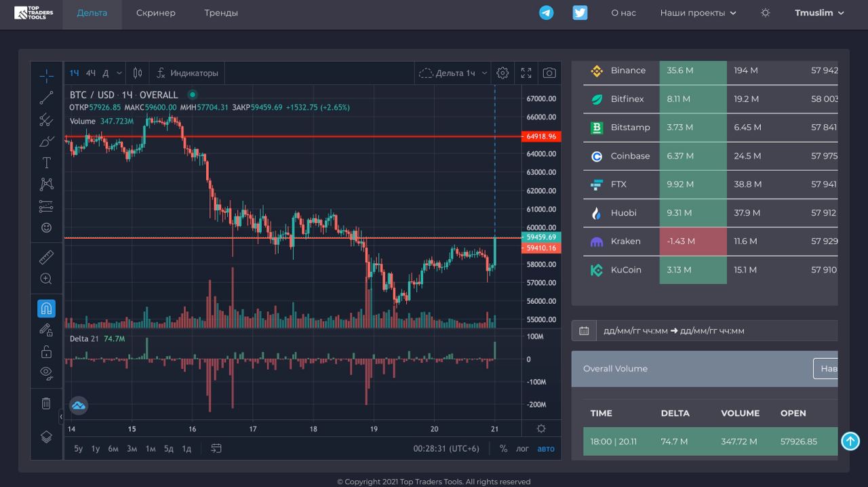Toggle авто auto scale
The image size is (868, 487).
click(x=546, y=448)
